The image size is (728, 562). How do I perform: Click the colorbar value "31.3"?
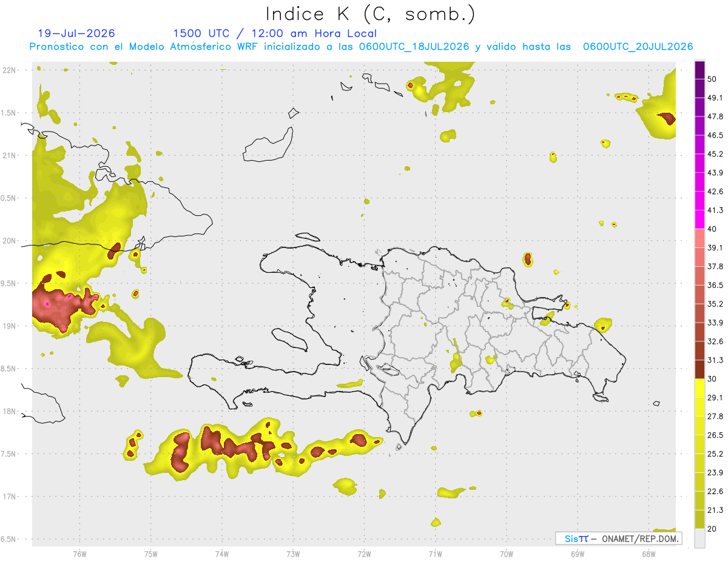point(715,360)
